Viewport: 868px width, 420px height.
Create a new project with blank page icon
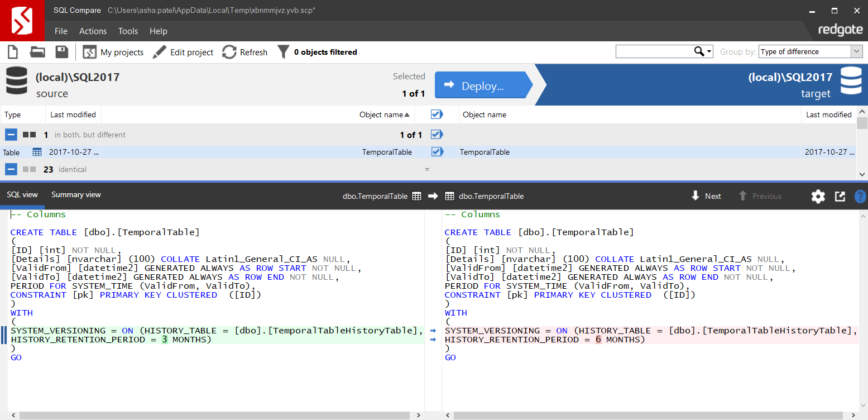click(12, 52)
